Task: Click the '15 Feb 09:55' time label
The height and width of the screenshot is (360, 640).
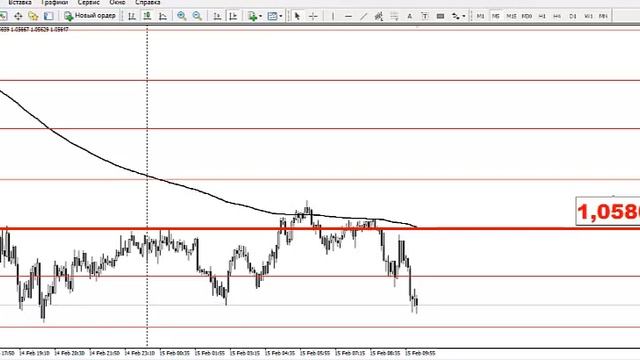Action: tap(420, 353)
